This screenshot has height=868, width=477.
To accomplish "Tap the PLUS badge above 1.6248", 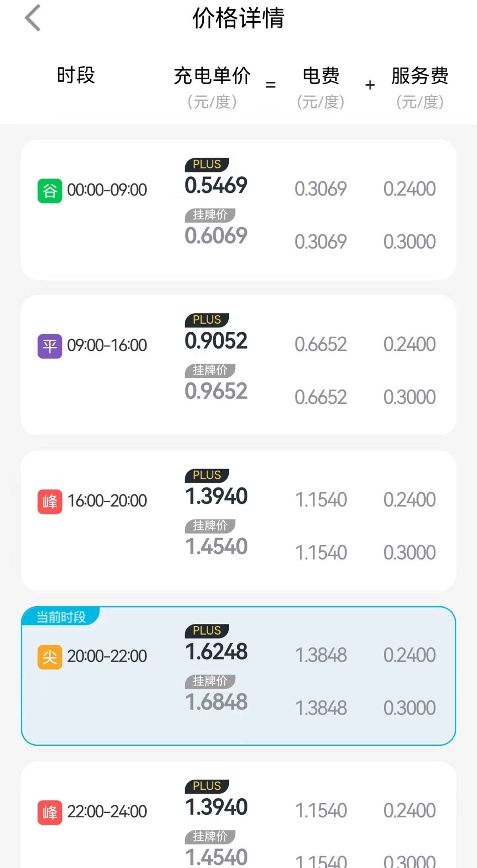I will tap(207, 631).
